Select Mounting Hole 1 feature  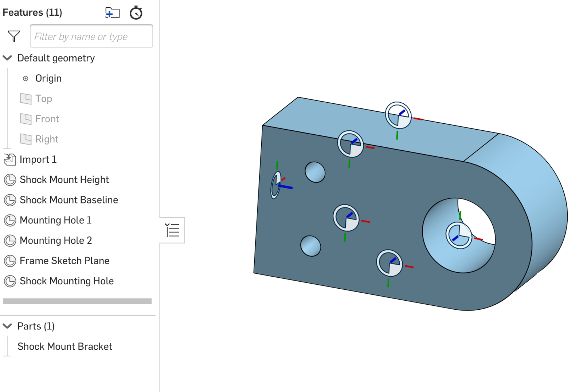pyautogui.click(x=55, y=220)
